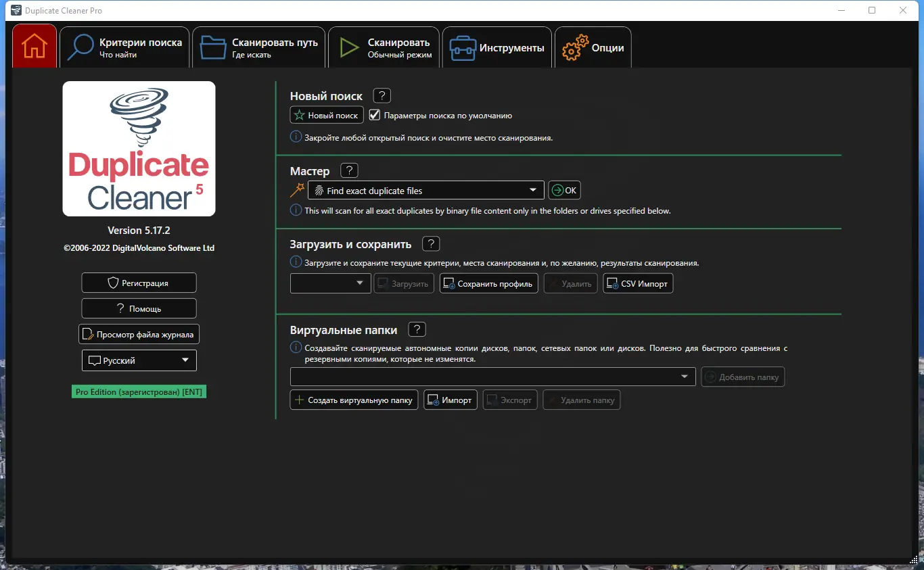924x570 pixels.
Task: Click help icon beside Виртуальные папки
Action: click(417, 329)
